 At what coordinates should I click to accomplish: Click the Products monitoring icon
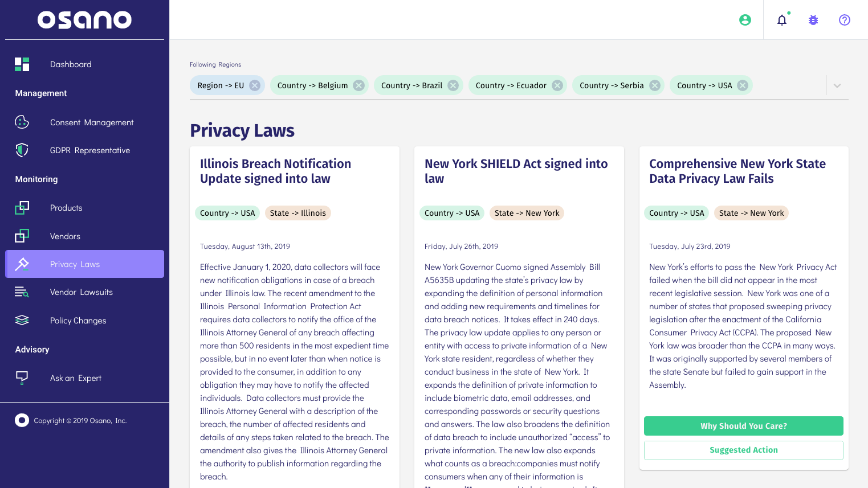point(22,207)
